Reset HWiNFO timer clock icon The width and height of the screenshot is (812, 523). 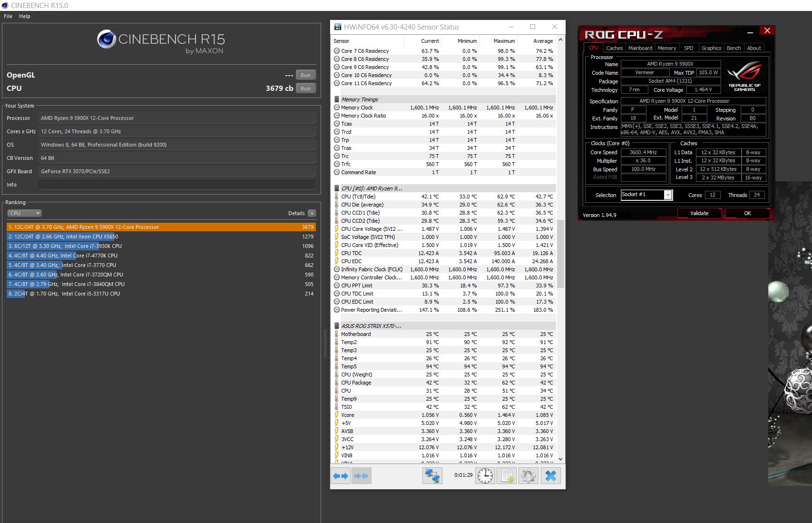click(x=485, y=476)
